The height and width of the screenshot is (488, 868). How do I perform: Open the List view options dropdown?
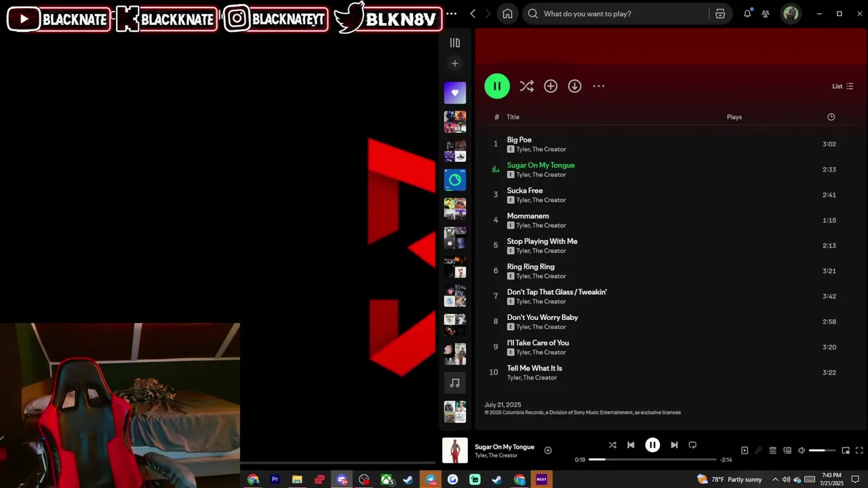point(843,86)
